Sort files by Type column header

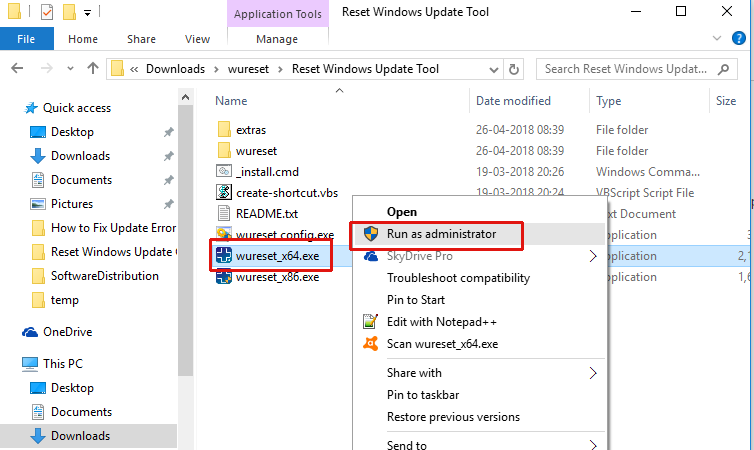tap(609, 101)
